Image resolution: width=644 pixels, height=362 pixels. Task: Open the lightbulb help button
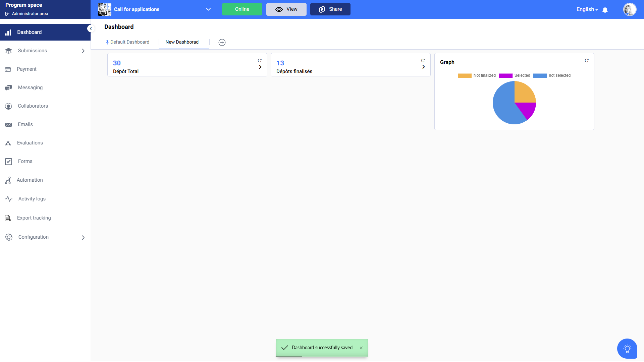click(x=627, y=349)
